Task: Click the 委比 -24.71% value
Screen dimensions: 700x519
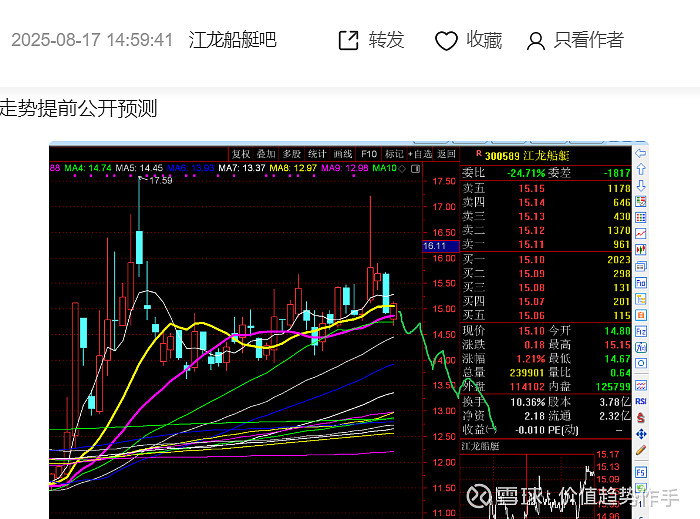Action: click(526, 173)
